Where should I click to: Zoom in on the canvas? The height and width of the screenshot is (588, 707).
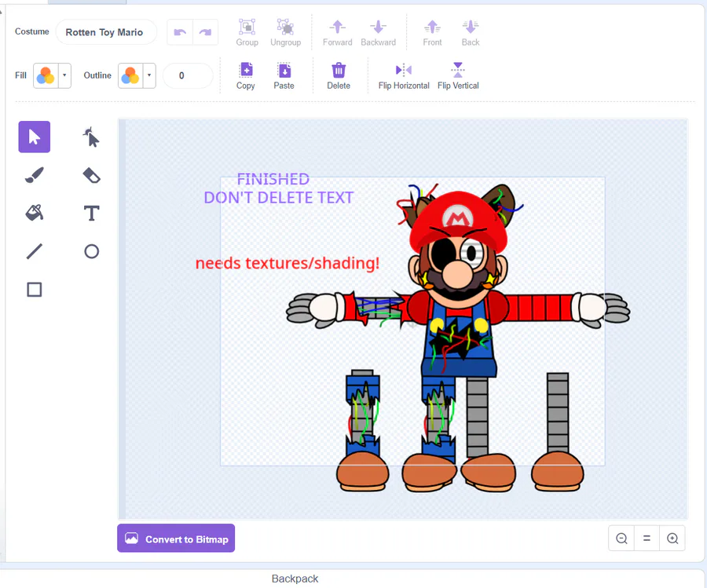(x=672, y=538)
